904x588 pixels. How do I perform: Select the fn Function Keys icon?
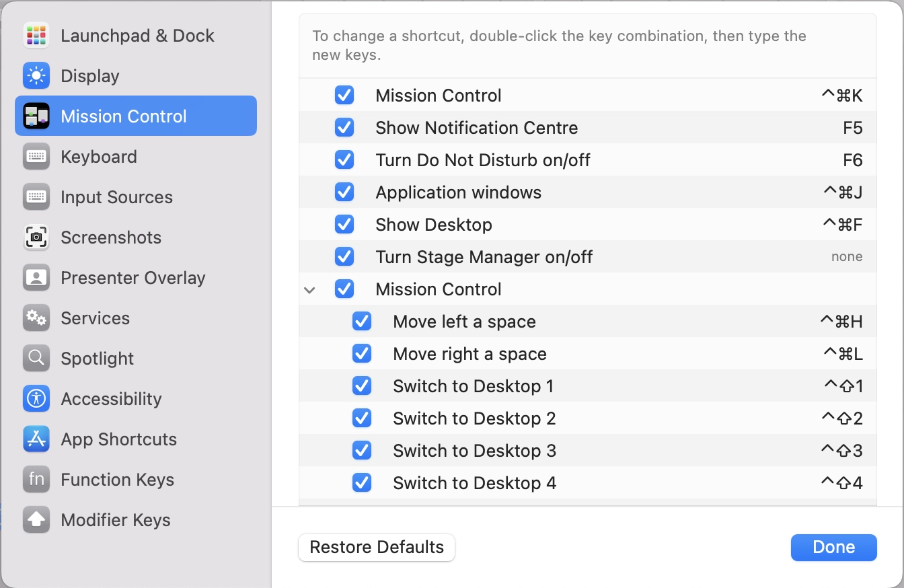(x=36, y=479)
